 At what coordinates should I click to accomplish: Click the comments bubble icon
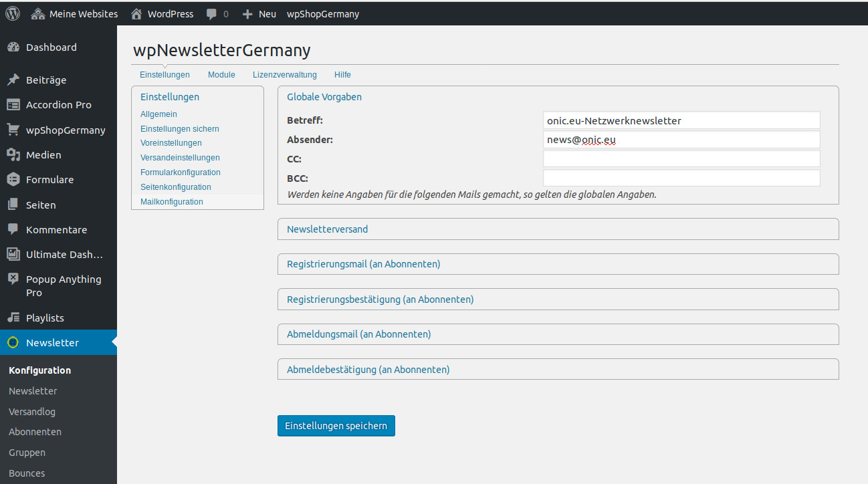click(x=211, y=14)
